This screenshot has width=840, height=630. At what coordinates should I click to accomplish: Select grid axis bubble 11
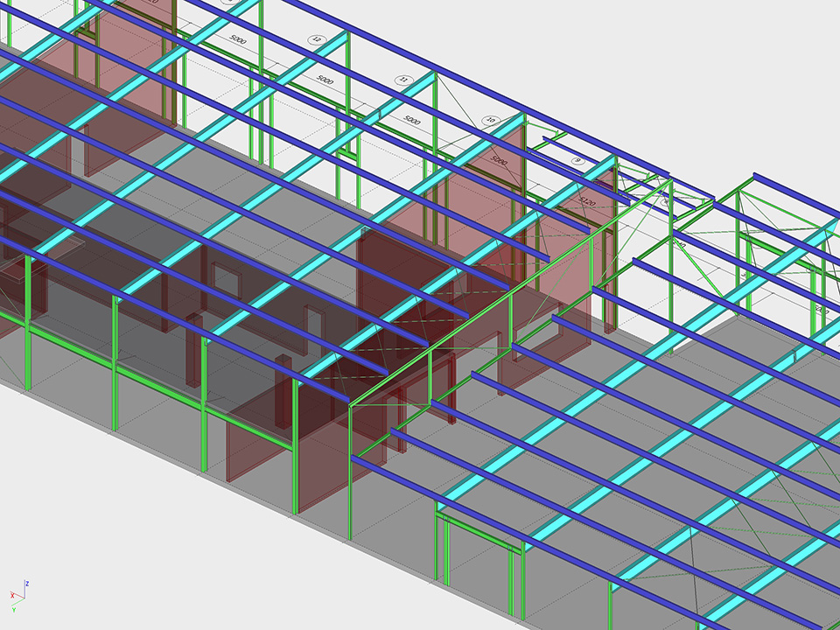point(403,80)
